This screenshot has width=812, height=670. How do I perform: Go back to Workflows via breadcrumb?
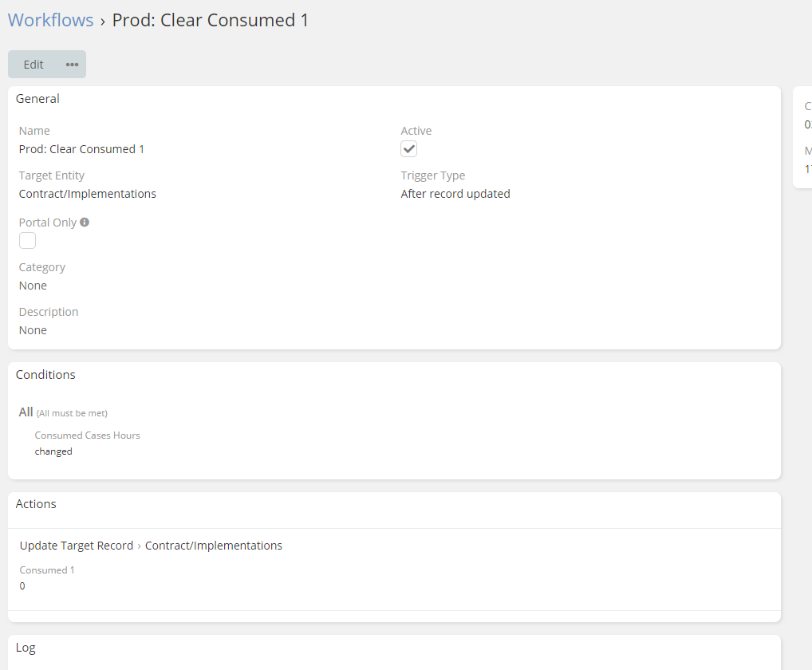click(50, 21)
